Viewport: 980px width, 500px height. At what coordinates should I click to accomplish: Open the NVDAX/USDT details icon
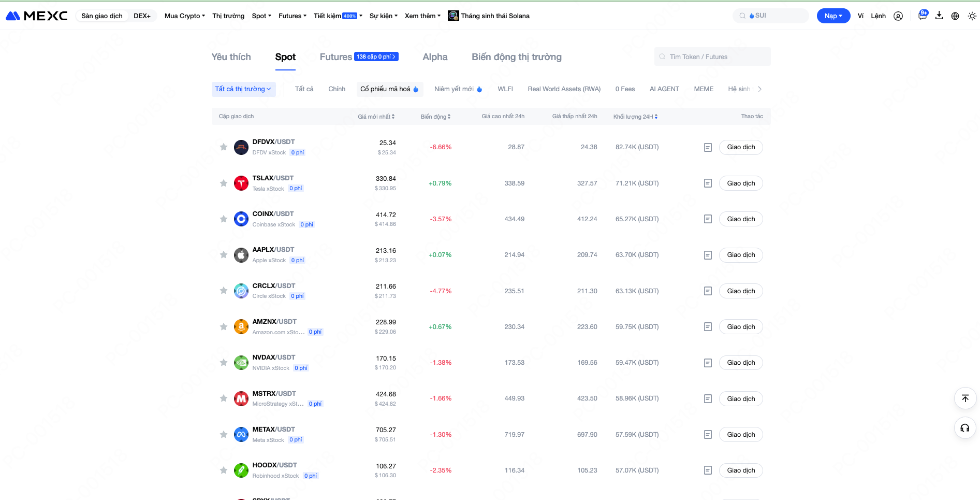[708, 363]
